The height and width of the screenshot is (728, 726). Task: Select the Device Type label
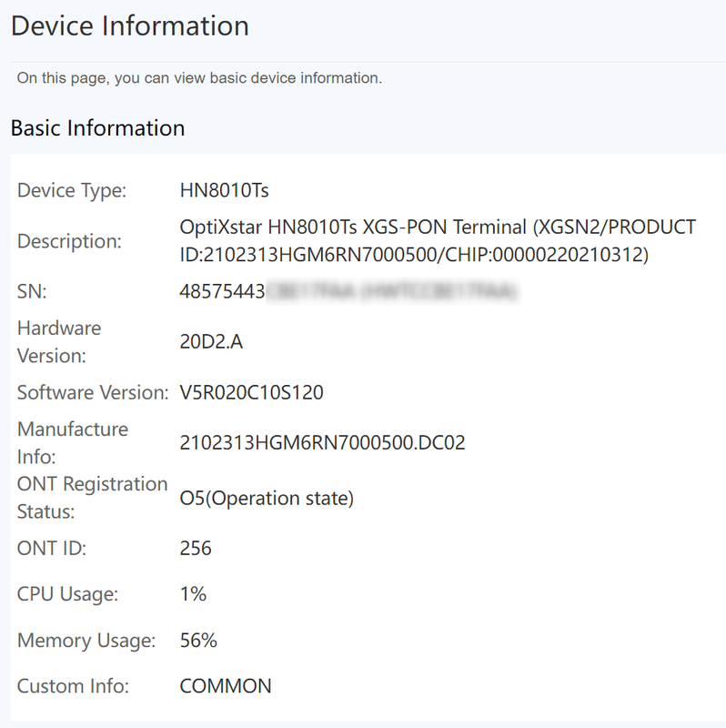72,191
